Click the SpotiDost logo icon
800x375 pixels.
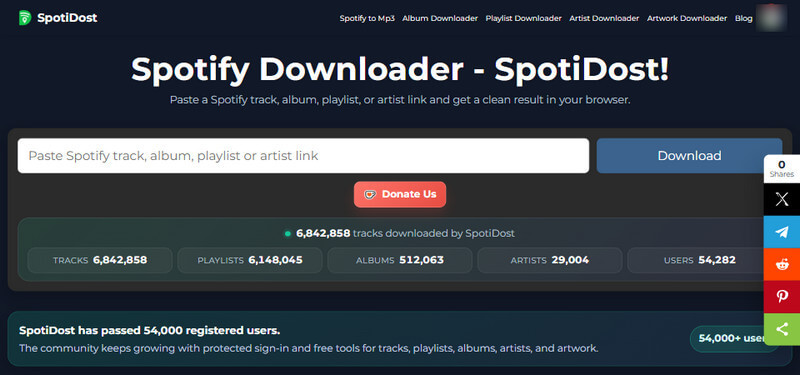coord(25,18)
